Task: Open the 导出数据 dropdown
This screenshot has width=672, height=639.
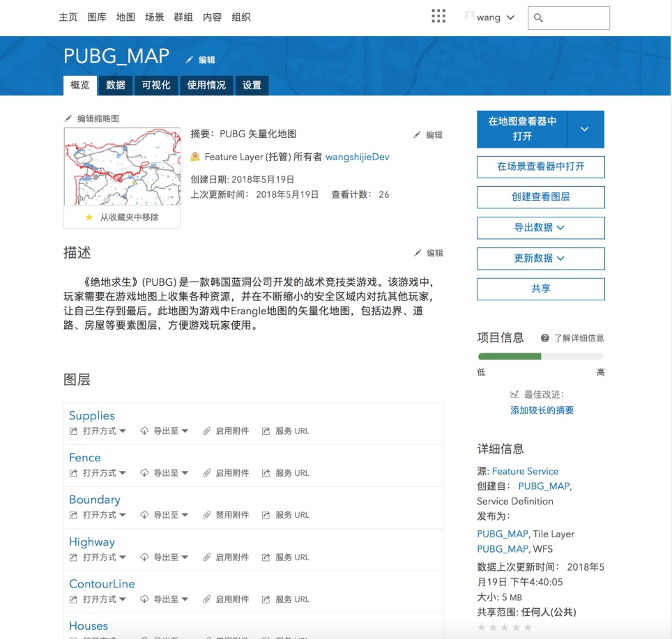Action: pos(540,227)
